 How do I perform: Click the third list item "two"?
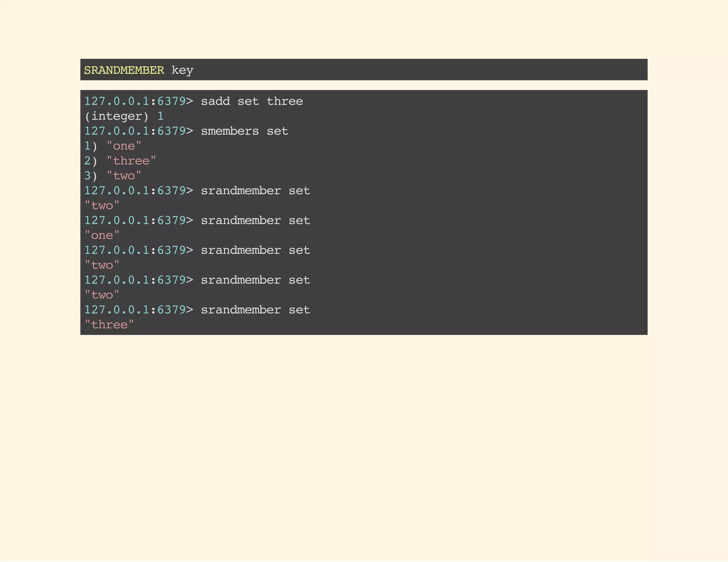124,176
